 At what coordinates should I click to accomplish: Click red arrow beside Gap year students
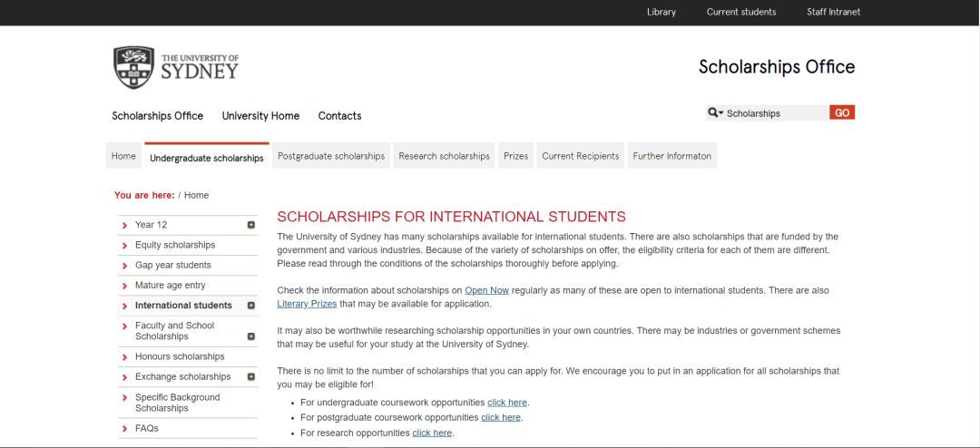[x=125, y=266]
